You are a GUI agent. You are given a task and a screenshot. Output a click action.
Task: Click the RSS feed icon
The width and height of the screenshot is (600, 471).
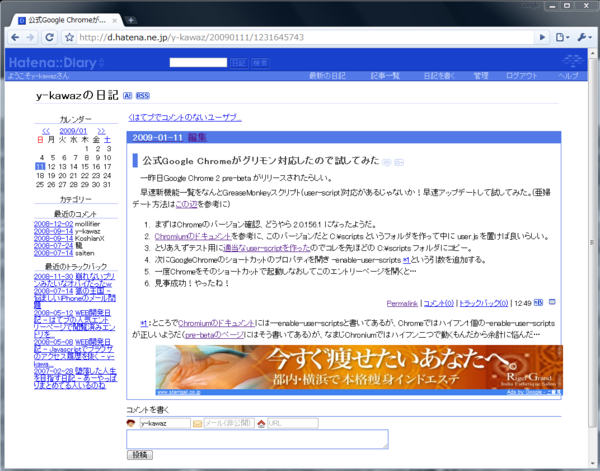[143, 96]
